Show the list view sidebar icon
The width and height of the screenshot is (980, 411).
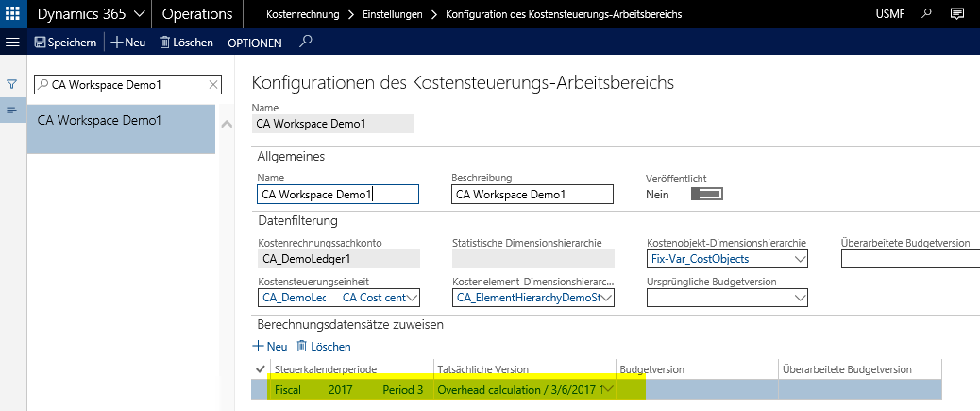pos(12,111)
